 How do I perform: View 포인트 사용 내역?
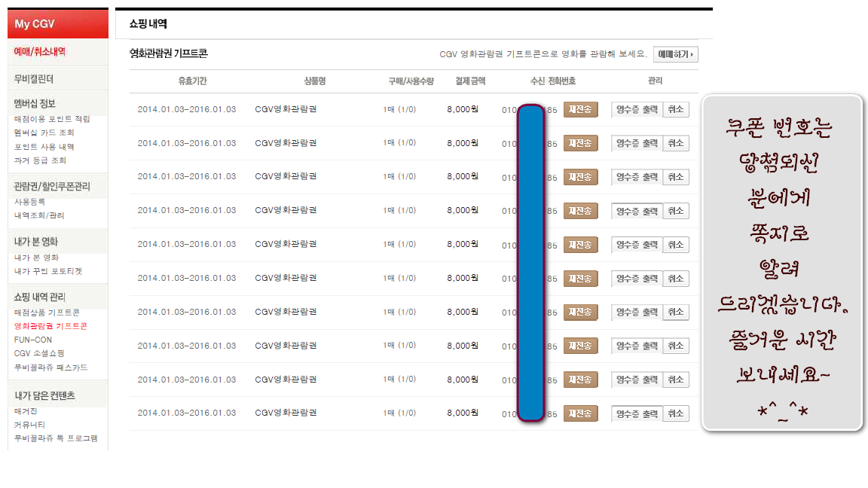pyautogui.click(x=44, y=147)
